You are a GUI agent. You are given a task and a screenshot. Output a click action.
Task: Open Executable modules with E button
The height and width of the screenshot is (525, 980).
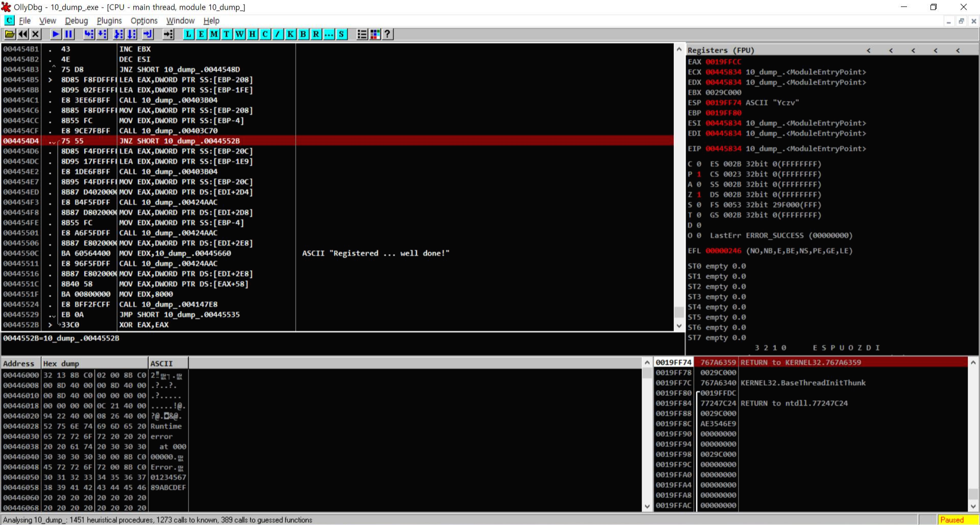pos(202,34)
